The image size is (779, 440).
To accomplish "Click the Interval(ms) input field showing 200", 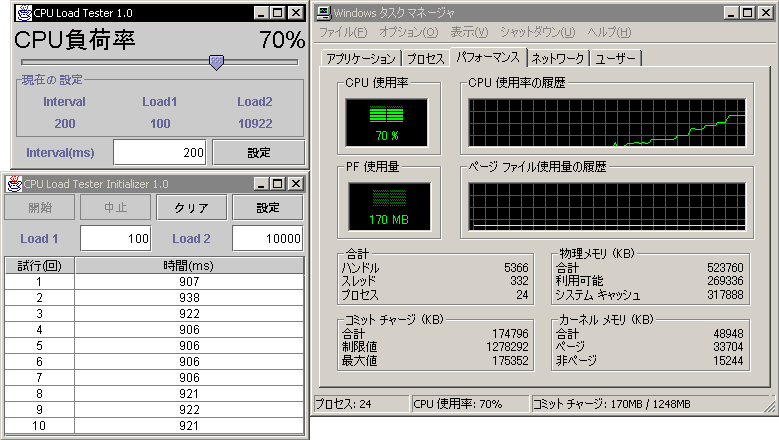I will [x=159, y=152].
